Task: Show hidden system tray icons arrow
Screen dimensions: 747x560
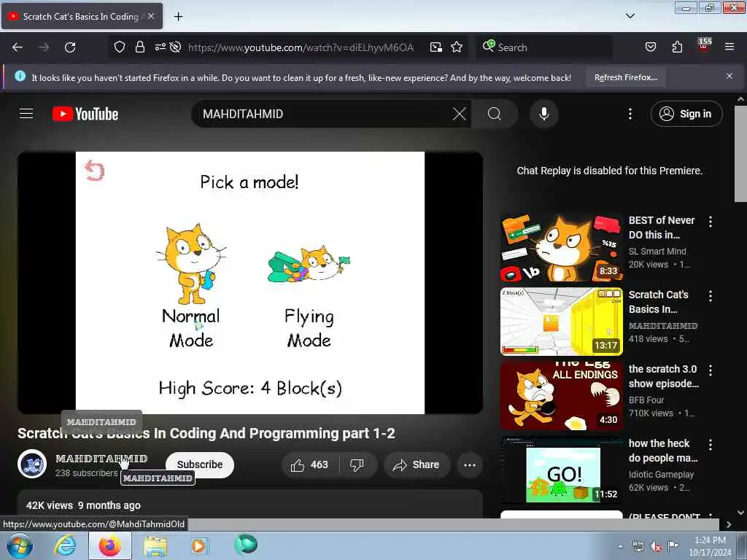Action: tap(620, 546)
